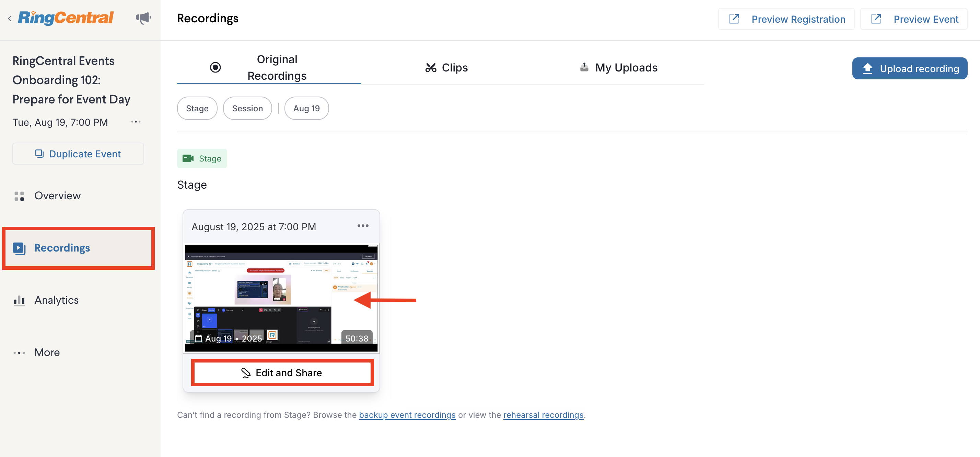Open event options ellipsis beside event date

point(136,122)
